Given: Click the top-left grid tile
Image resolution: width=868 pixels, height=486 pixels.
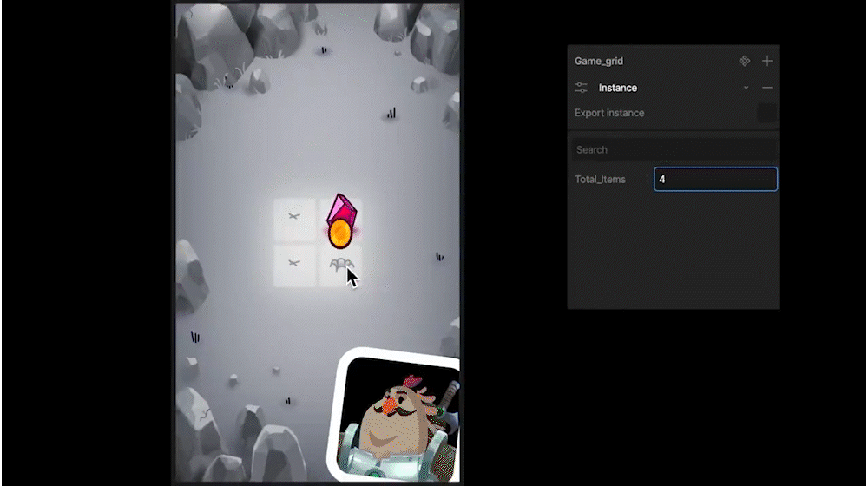Looking at the screenshot, I should tap(294, 220).
